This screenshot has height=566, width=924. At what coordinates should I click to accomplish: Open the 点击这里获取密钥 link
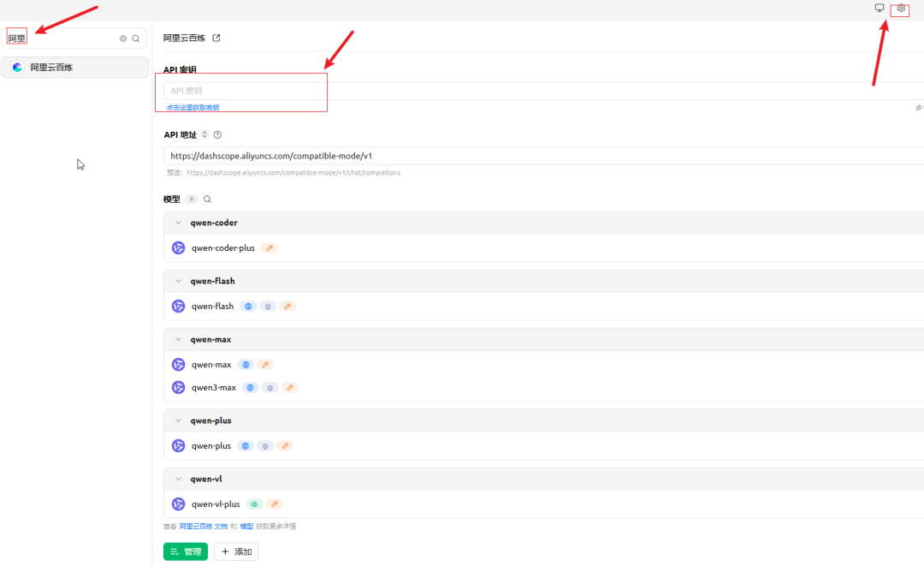point(192,108)
